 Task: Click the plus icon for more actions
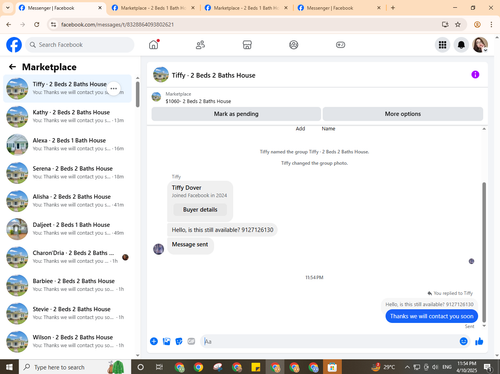154,341
